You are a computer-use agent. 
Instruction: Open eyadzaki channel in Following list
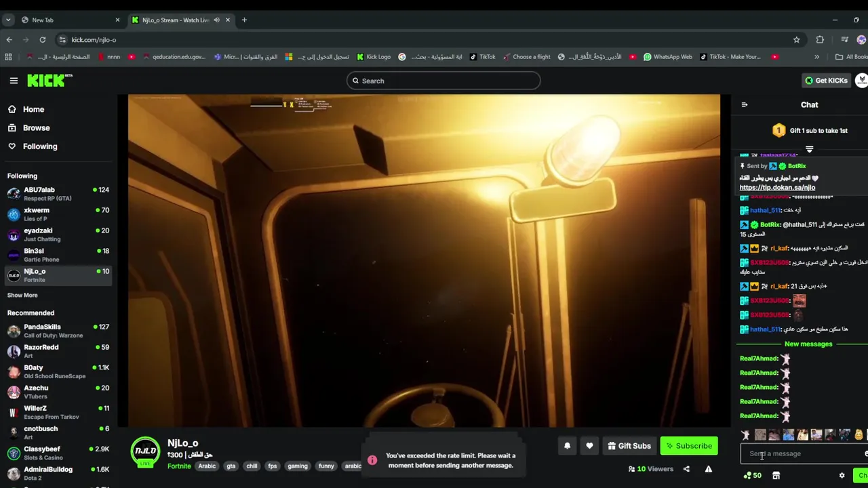58,235
